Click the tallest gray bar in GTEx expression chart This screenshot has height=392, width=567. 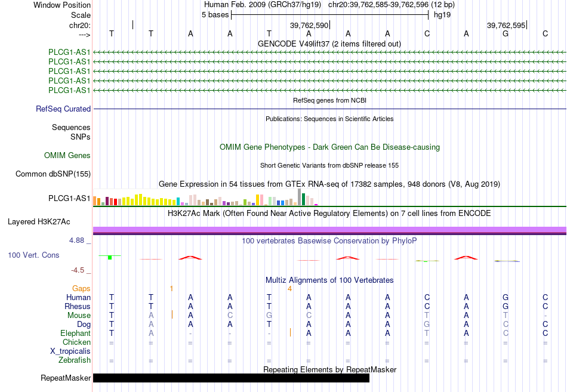299,197
